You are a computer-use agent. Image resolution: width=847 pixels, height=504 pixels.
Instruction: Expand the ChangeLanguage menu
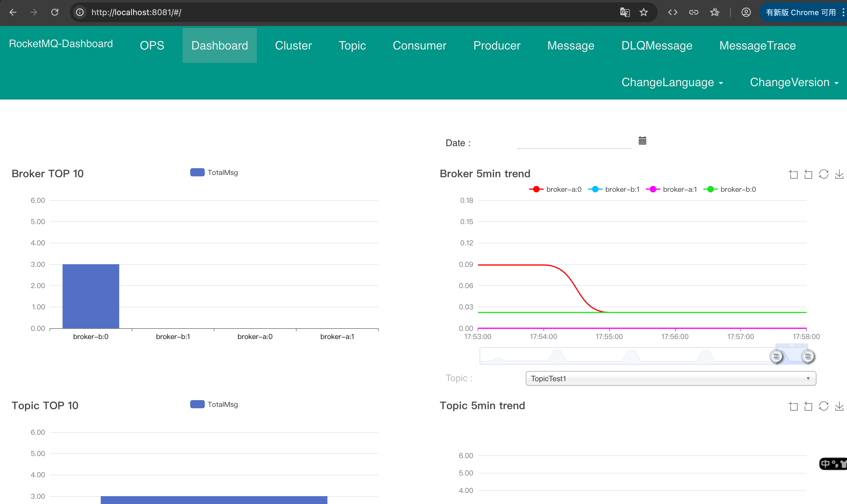pyautogui.click(x=672, y=83)
